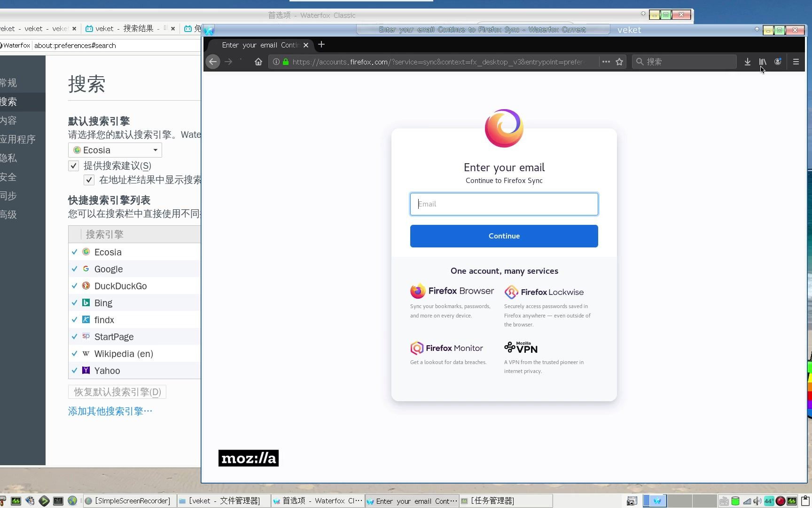Open the Ecosia default search engine dropdown

(x=115, y=150)
